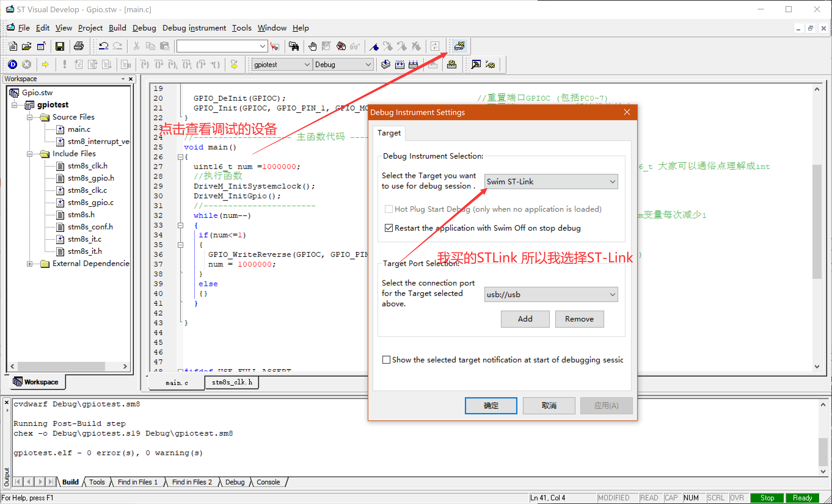Screen dimensions: 832x504
Task: Enable Hot Plug Start Debug checkbox
Action: point(388,209)
